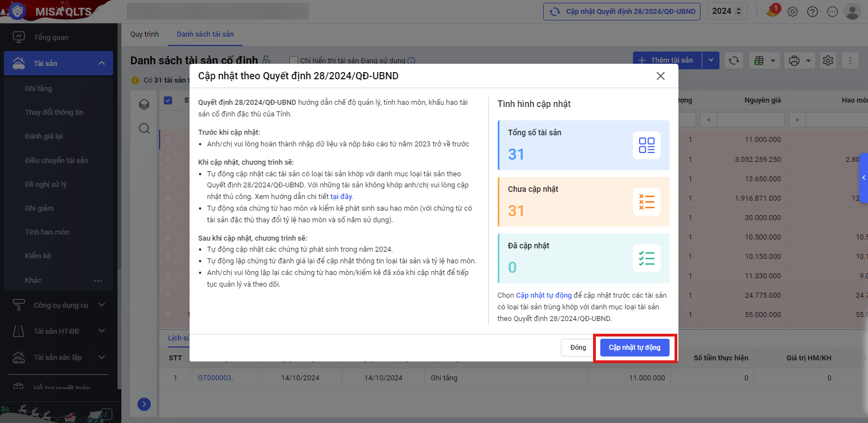
Task: Expand the Công cụ dụng cụ menu
Action: click(61, 305)
